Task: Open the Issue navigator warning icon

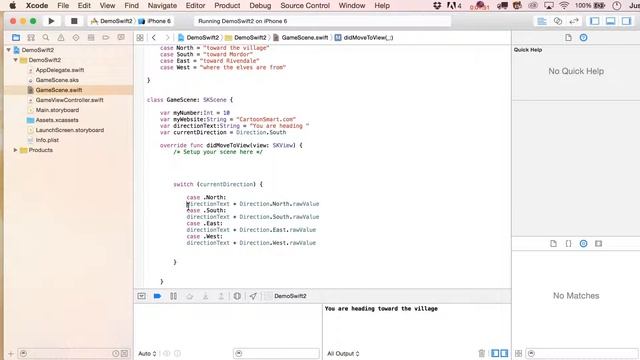Action: tap(61, 38)
